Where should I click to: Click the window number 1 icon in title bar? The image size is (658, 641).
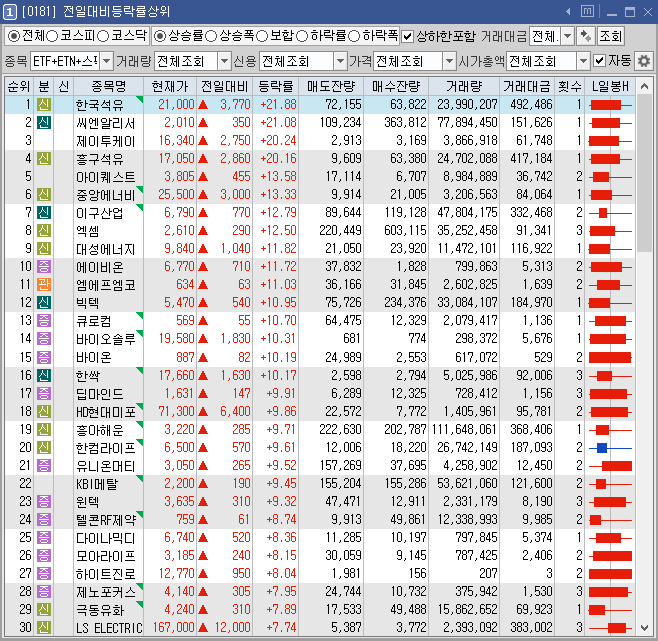pyautogui.click(x=10, y=12)
